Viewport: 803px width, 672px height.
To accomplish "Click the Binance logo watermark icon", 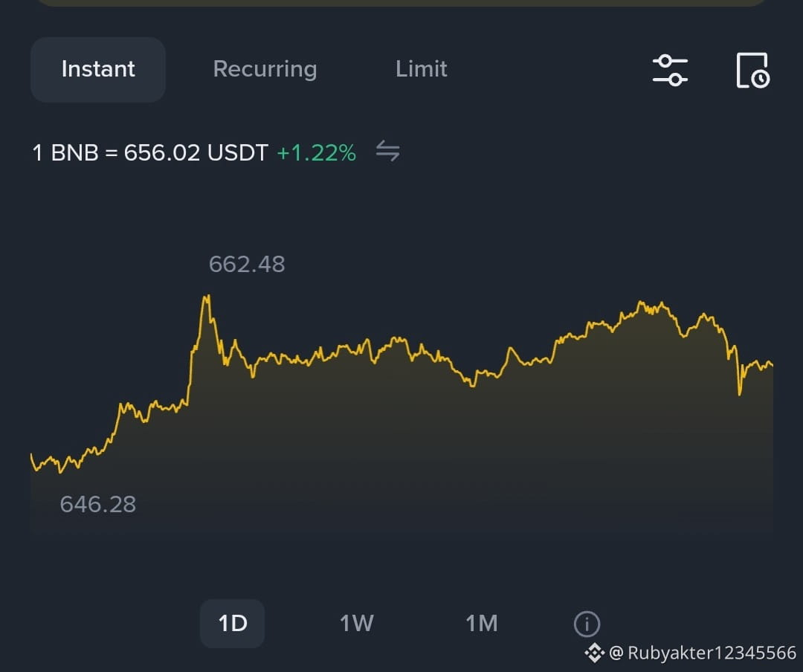I will [595, 653].
